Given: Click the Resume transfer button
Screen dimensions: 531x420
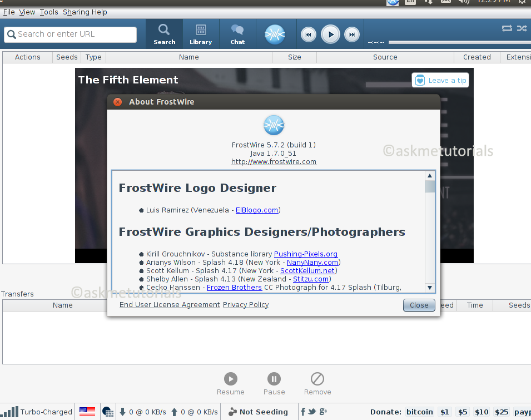Looking at the screenshot, I should coord(231,384).
